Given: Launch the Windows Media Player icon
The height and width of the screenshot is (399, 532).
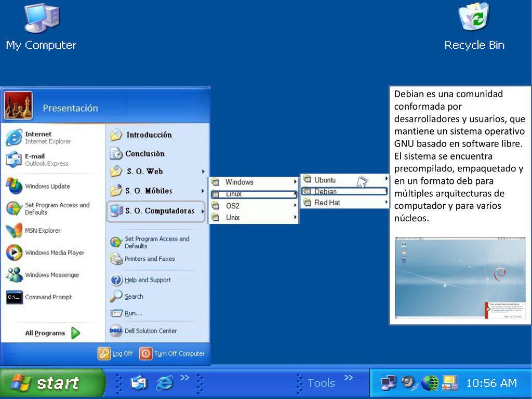Looking at the screenshot, I should click(14, 252).
